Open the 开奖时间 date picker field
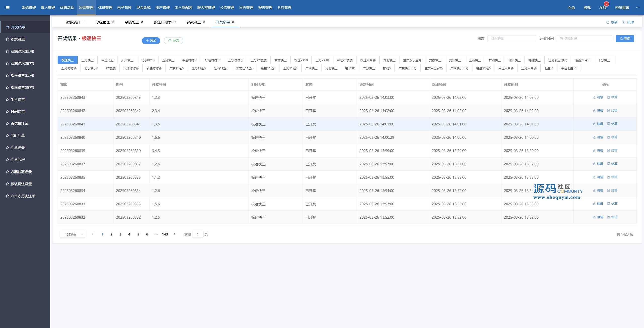 584,39
